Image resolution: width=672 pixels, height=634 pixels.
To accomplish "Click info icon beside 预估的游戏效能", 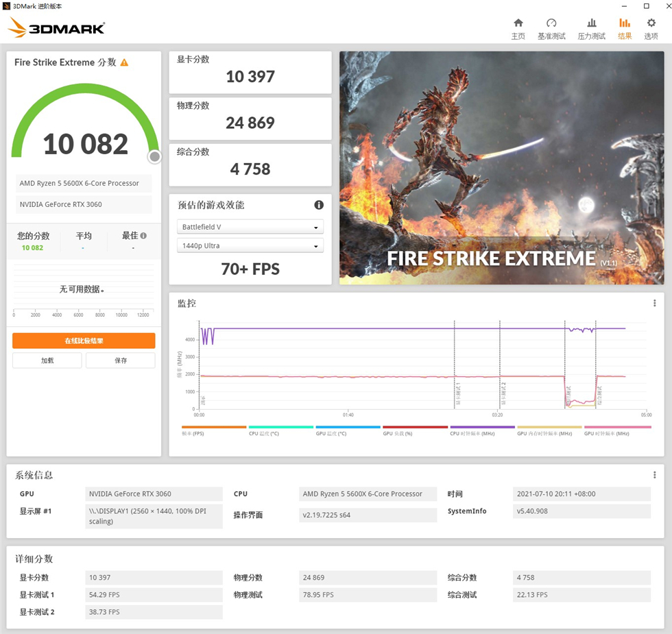I will click(319, 205).
